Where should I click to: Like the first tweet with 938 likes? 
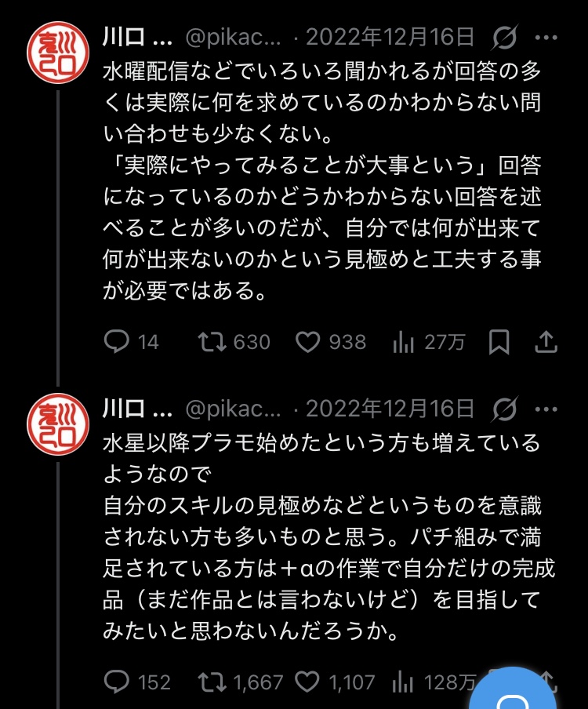point(308,342)
